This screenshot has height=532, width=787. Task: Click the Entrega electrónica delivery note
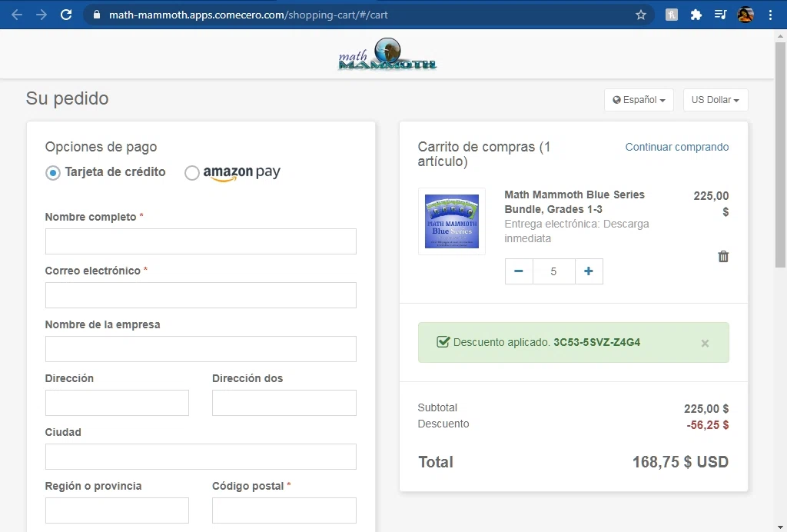576,231
